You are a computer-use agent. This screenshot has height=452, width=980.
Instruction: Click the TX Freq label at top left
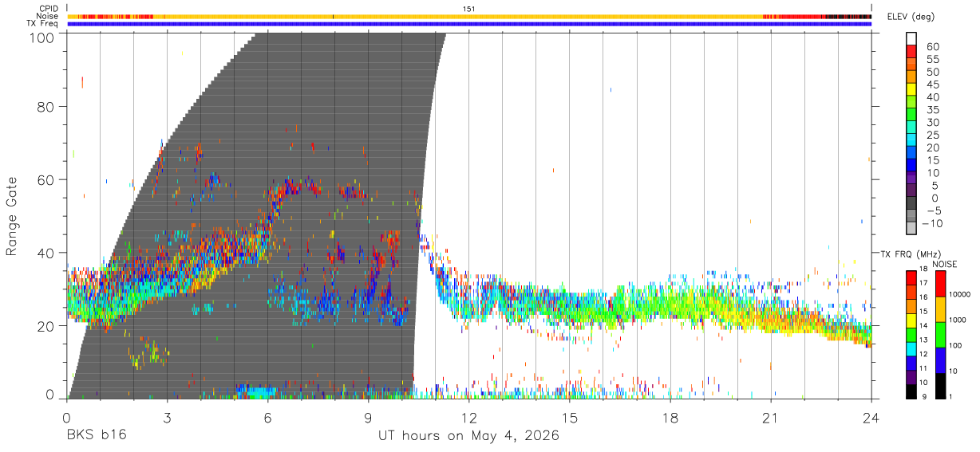pyautogui.click(x=43, y=23)
